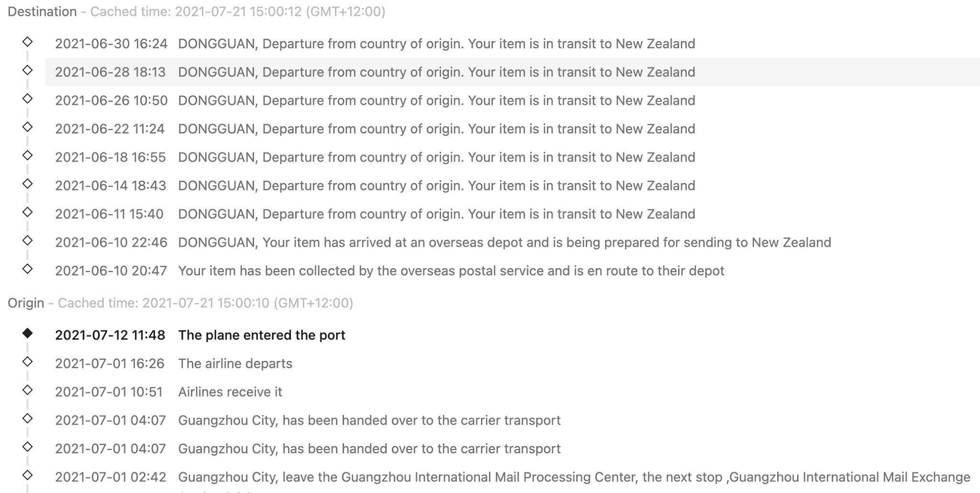Click the diamond marker for 2021-07-01 10:51

27,390
